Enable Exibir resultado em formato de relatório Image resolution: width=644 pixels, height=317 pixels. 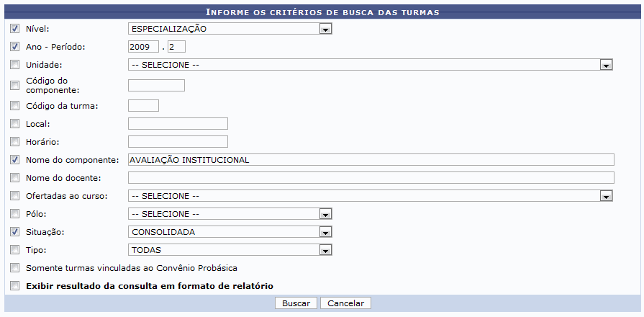(x=15, y=286)
